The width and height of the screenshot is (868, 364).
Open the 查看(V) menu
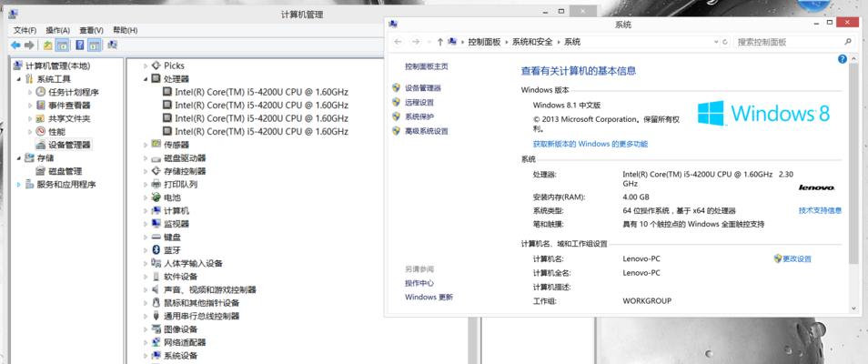[x=91, y=30]
